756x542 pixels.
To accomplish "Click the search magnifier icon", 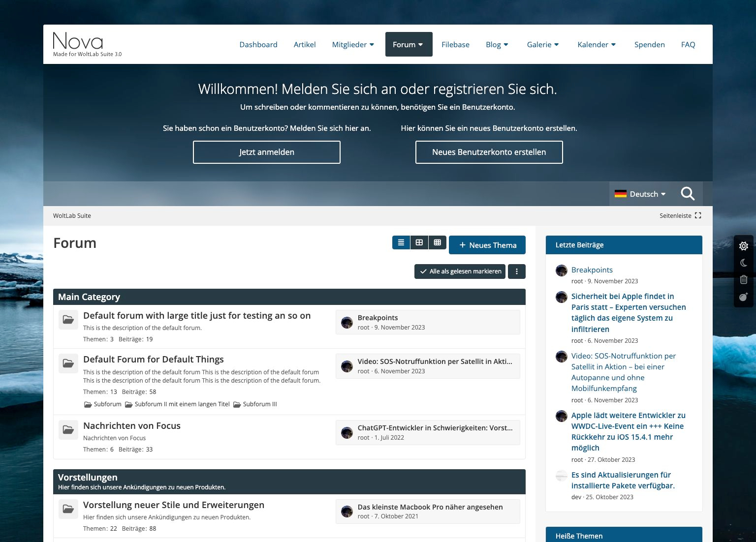I will (x=688, y=194).
